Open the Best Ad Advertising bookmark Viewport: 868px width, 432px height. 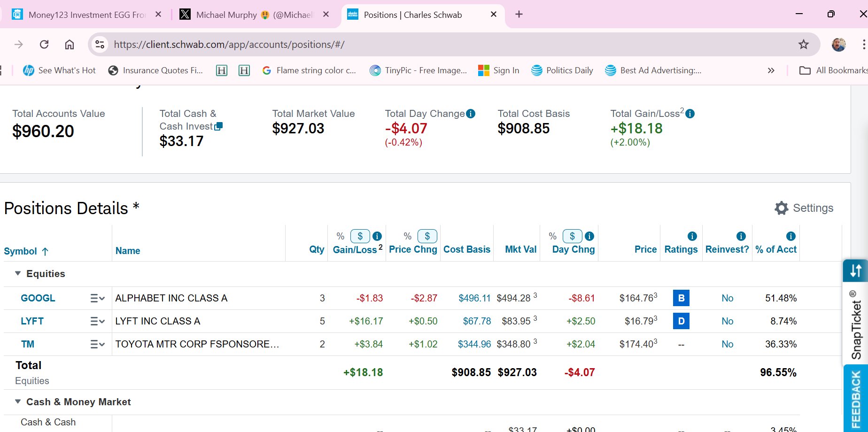653,70
